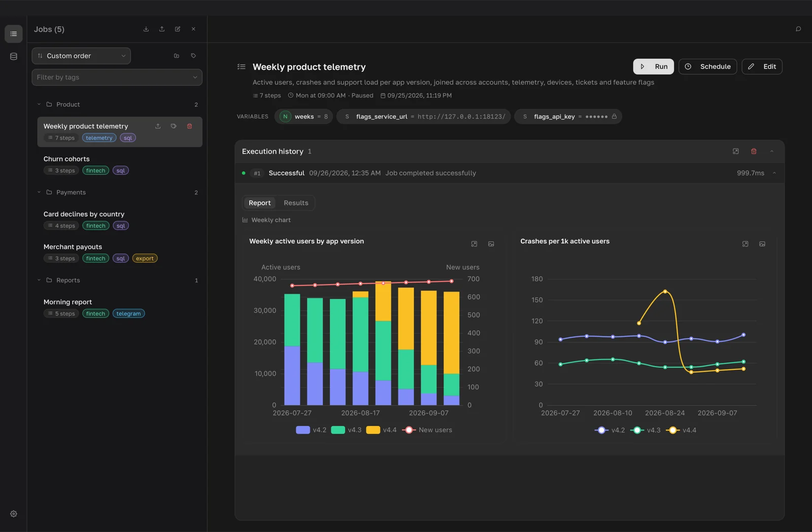Toggle v4.2 series in active users legend
812x532 pixels.
[311, 430]
